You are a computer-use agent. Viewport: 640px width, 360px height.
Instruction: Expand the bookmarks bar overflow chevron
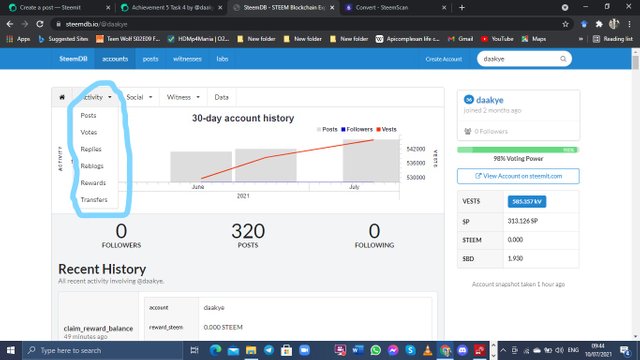click(580, 39)
